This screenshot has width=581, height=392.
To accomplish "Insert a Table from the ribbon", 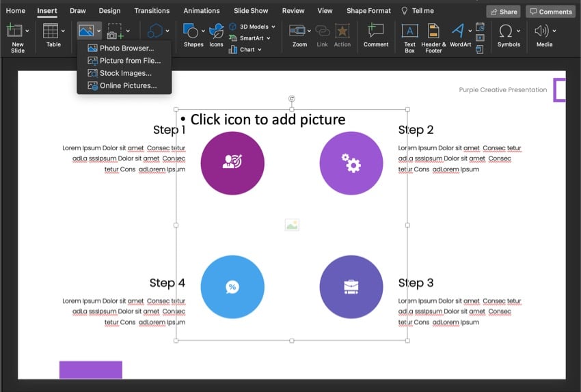I will click(51, 31).
